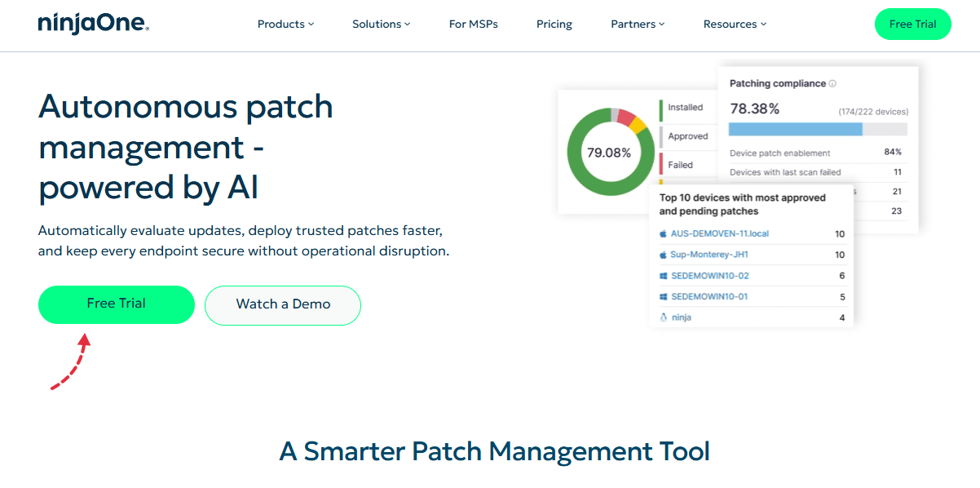Click the Failed legend label
Viewport: 980px width, 488px height.
tap(681, 165)
